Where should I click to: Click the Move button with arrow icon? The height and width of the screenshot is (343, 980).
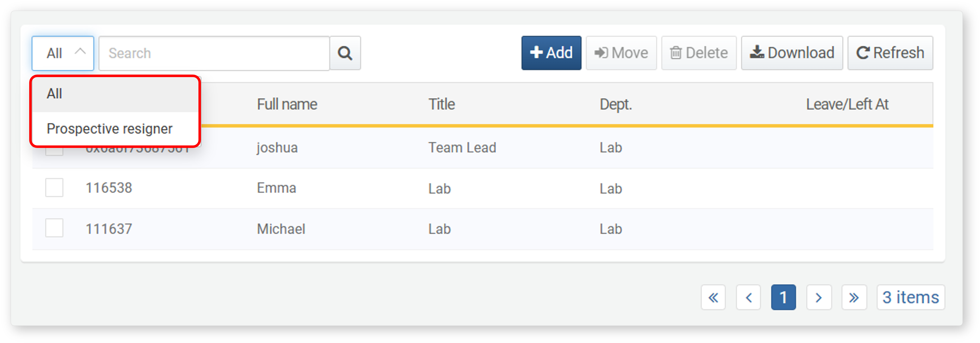[621, 53]
